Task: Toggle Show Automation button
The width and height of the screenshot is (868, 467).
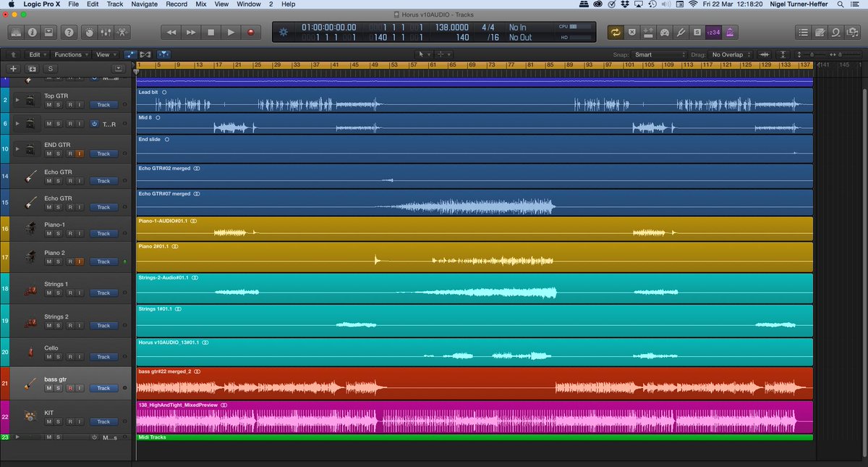Action: coord(131,54)
